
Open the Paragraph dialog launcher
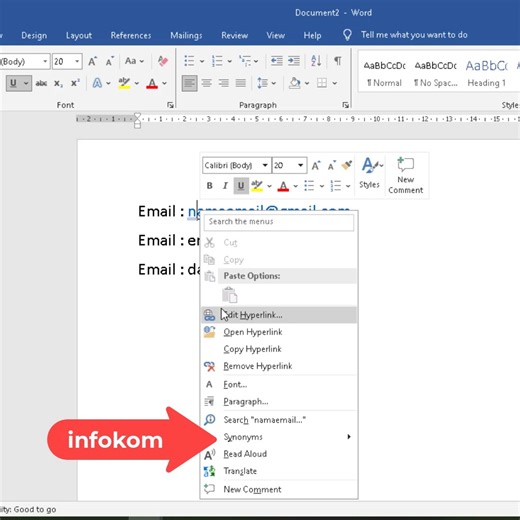pyautogui.click(x=345, y=105)
